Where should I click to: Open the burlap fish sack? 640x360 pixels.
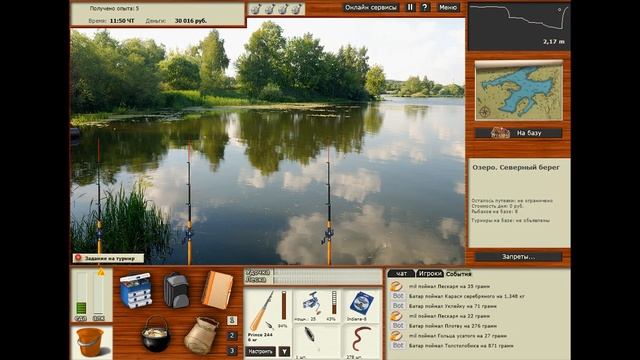pyautogui.click(x=201, y=335)
